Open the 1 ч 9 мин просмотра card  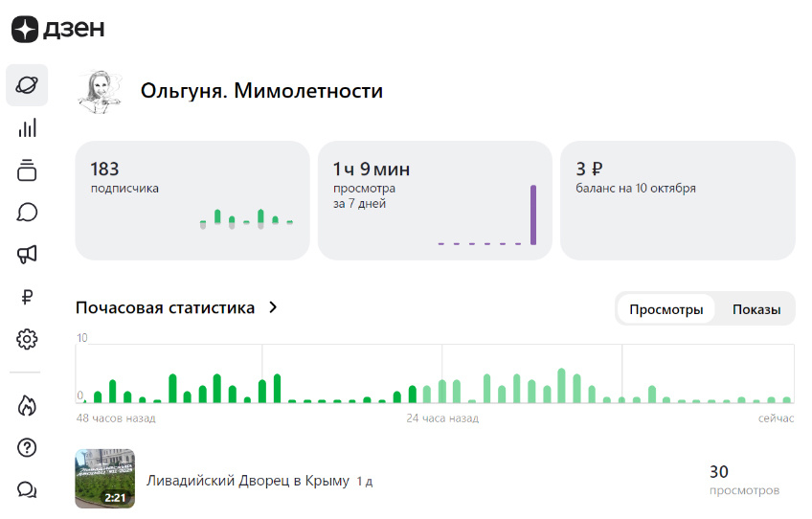pyautogui.click(x=435, y=200)
